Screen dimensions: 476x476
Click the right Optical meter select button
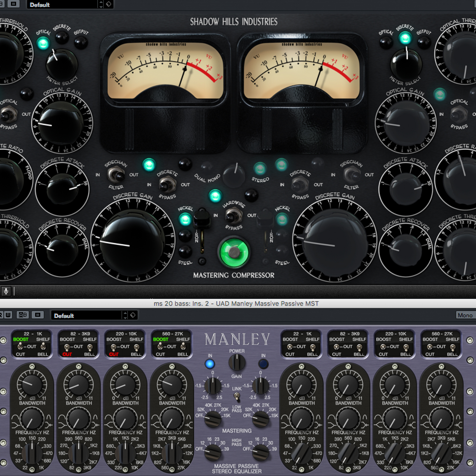point(386,43)
